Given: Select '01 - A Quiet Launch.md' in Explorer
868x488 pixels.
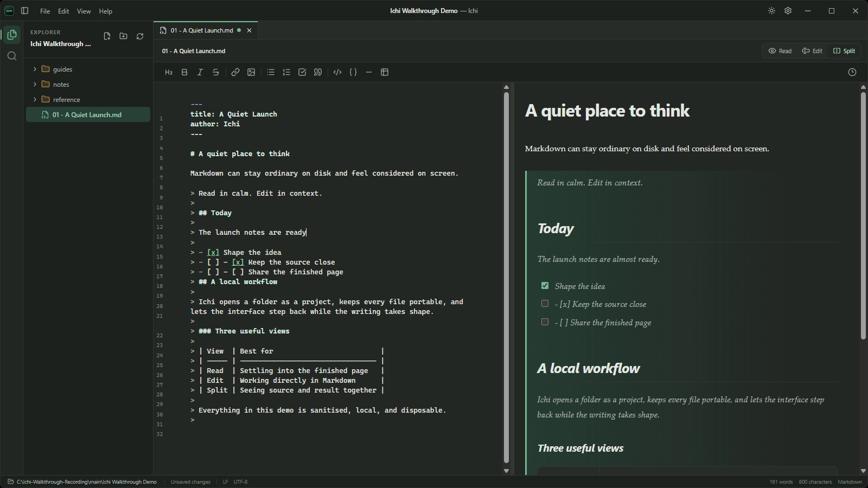Looking at the screenshot, I should pos(88,114).
